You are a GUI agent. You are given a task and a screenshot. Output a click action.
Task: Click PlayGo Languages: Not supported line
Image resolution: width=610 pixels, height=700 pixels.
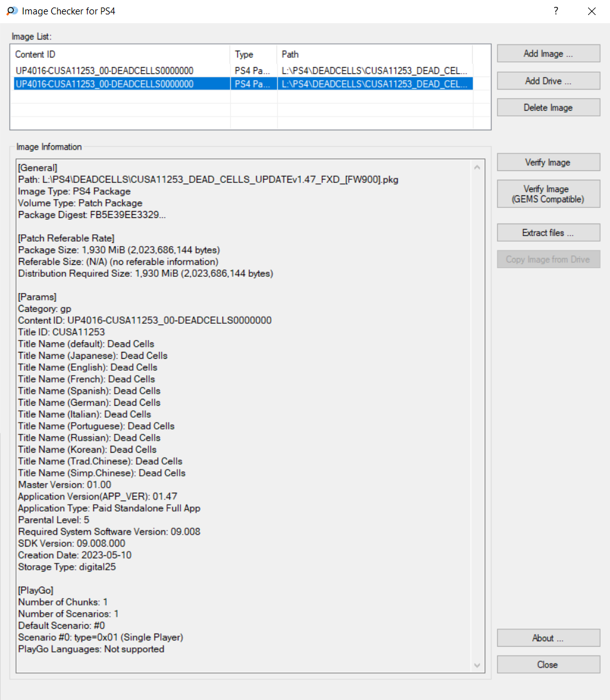[x=91, y=649]
